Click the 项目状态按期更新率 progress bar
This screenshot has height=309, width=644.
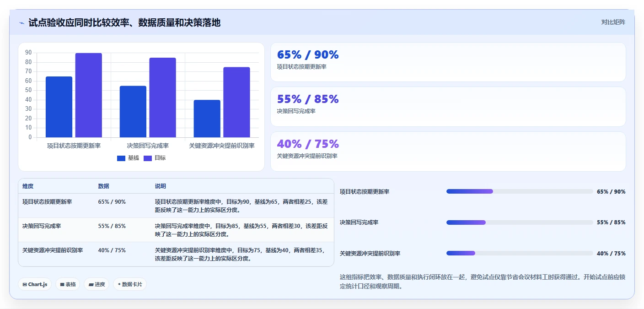tap(520, 191)
